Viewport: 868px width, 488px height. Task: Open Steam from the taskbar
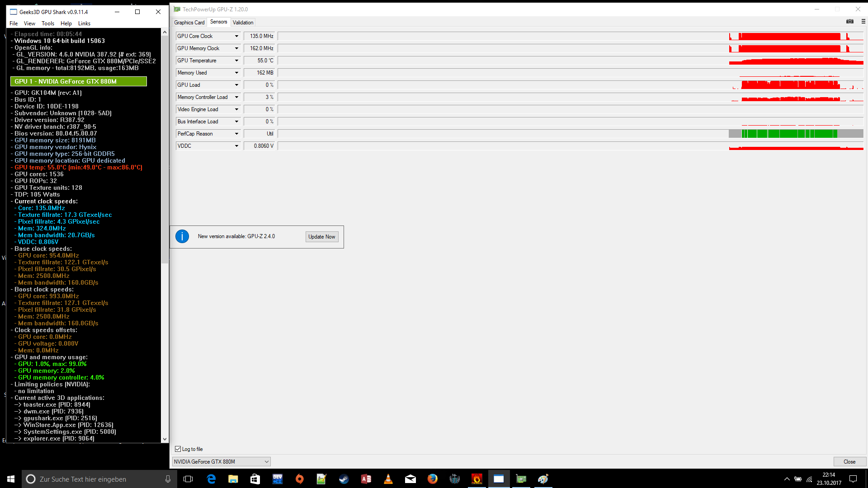tap(344, 479)
